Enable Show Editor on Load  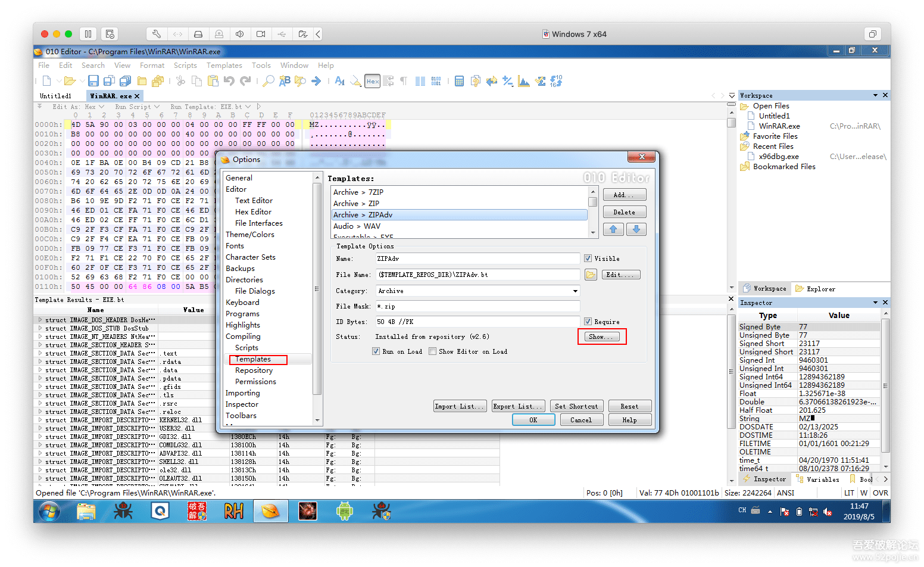click(x=432, y=351)
